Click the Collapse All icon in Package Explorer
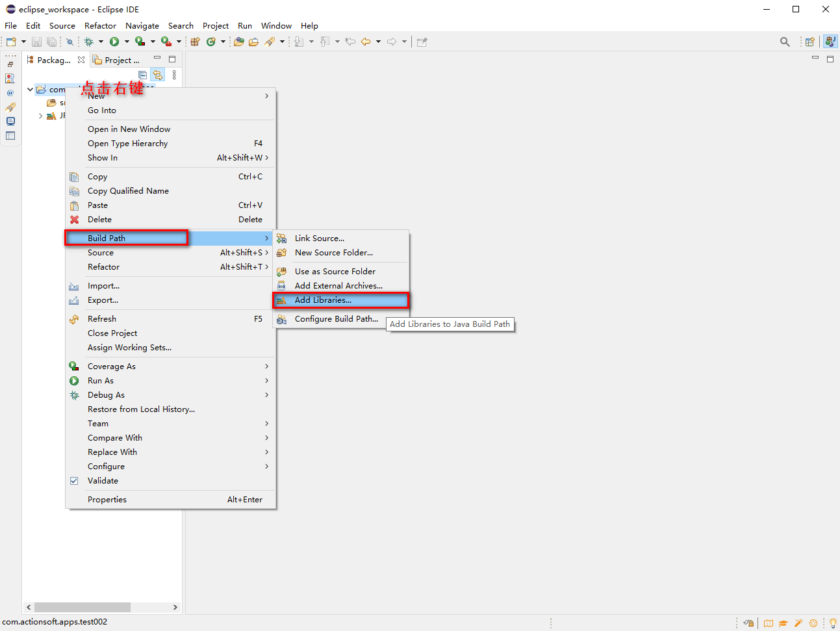Image resolution: width=840 pixels, height=631 pixels. [x=143, y=75]
